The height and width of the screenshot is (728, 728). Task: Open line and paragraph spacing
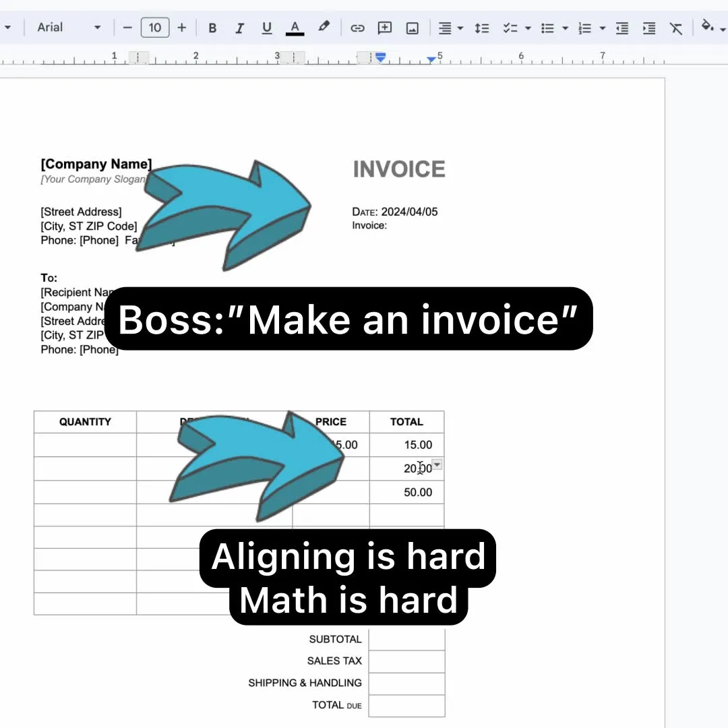(481, 28)
